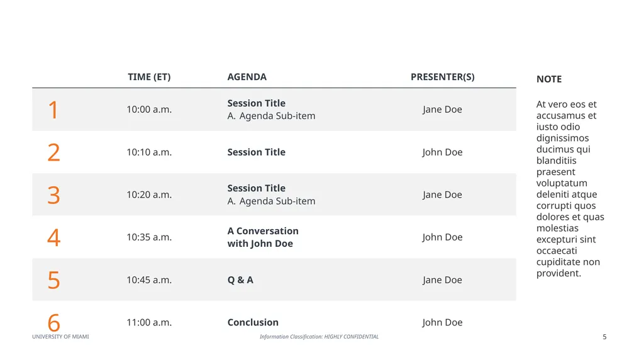Click the TIME (ET) column header
The image size is (644, 362).
pos(149,77)
